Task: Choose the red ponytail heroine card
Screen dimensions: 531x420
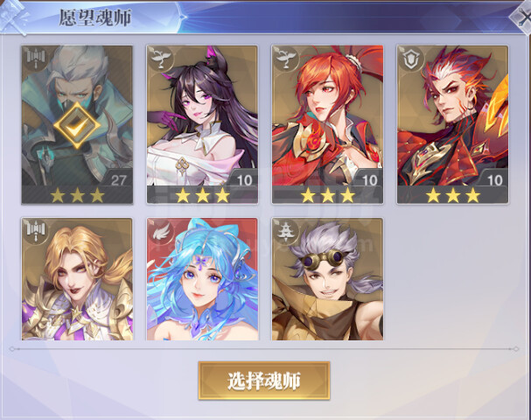Action: [327, 124]
